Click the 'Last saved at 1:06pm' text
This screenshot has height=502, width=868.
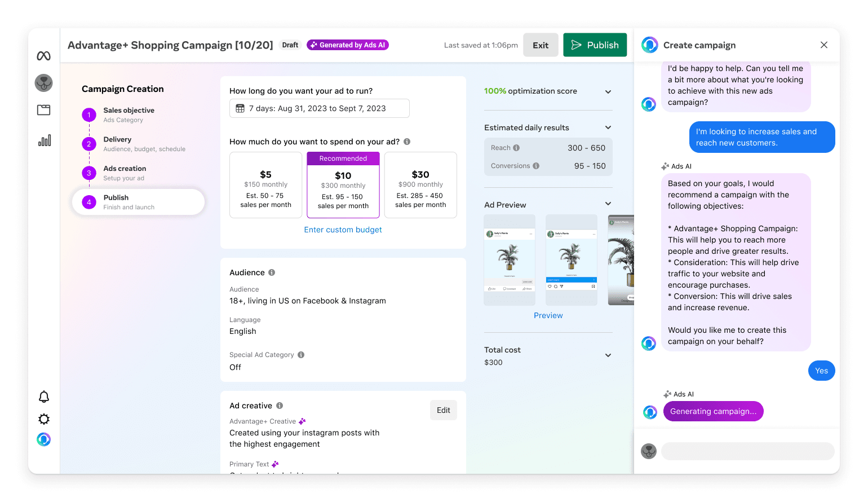click(x=481, y=45)
